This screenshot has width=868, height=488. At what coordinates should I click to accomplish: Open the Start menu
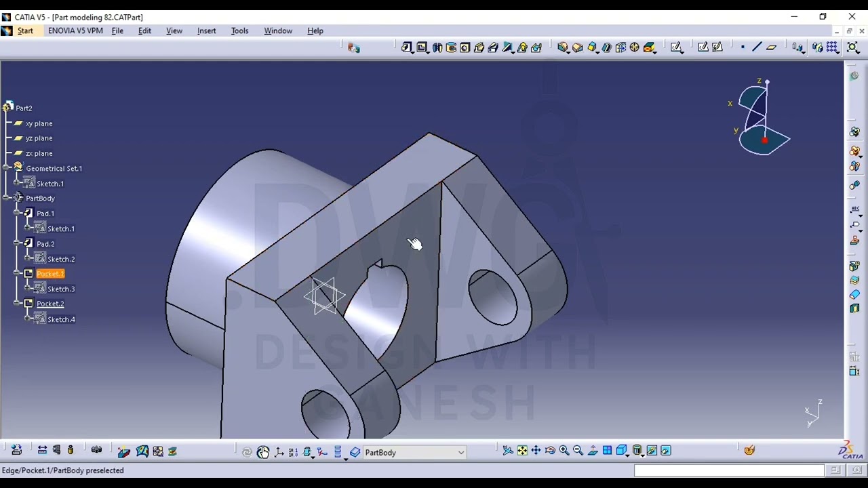(x=25, y=30)
